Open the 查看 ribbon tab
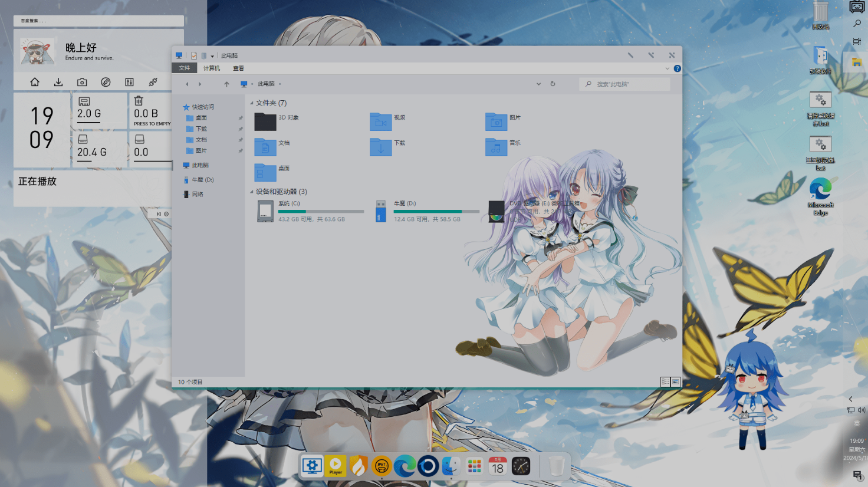Image resolution: width=868 pixels, height=487 pixels. pyautogui.click(x=238, y=68)
